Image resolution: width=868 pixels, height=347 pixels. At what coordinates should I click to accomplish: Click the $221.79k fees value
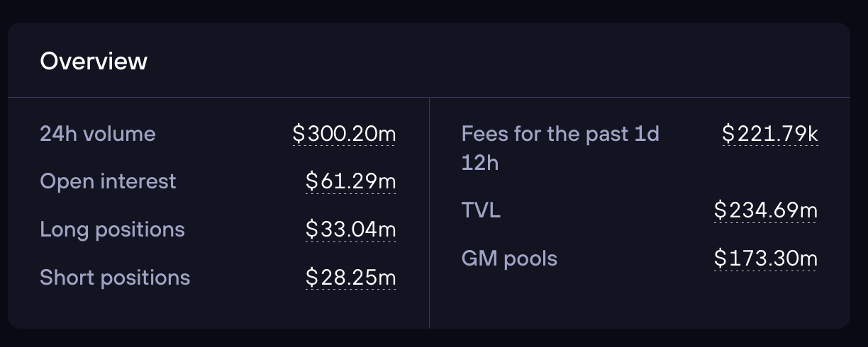pos(770,133)
